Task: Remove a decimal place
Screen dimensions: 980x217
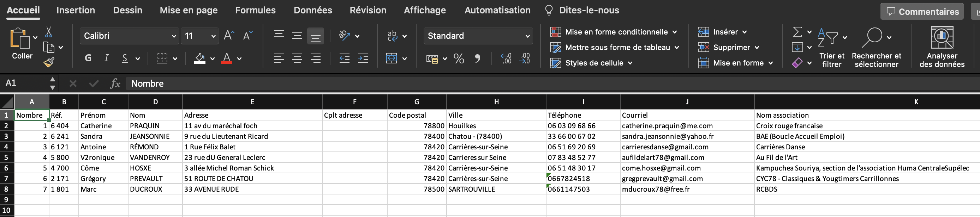Action: [x=525, y=58]
